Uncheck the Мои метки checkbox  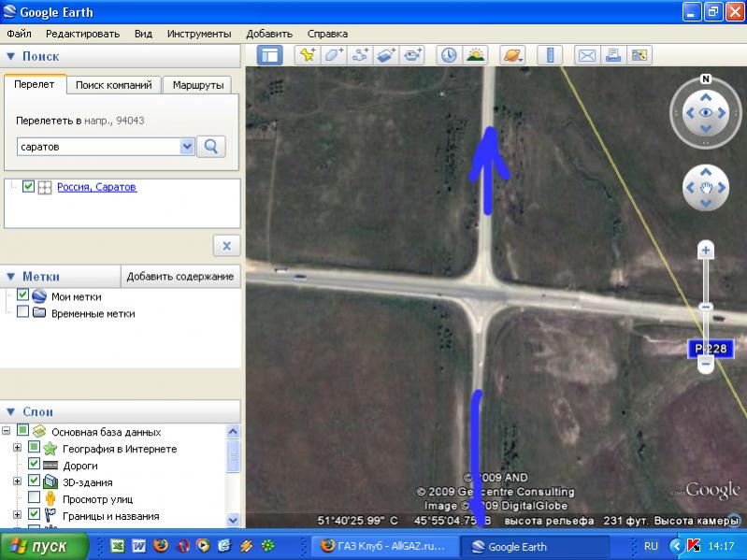pyautogui.click(x=22, y=294)
